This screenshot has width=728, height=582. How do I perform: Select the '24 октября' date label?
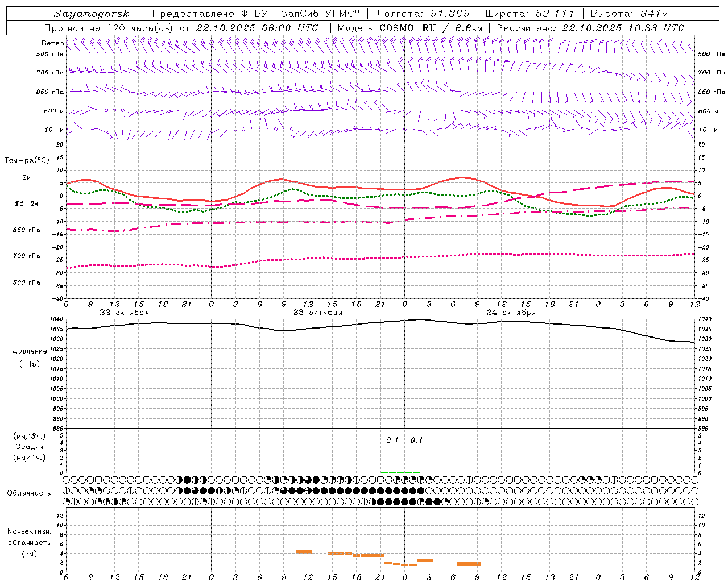(x=511, y=313)
